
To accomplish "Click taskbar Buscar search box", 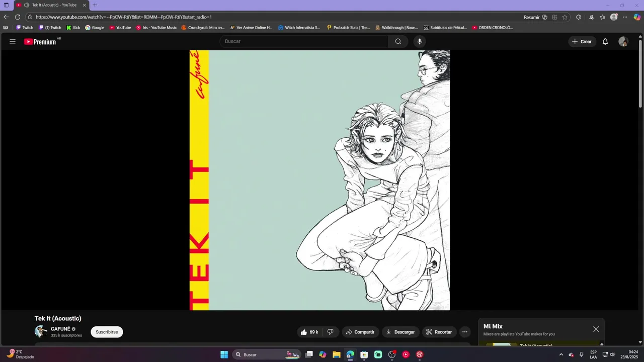I will point(267,354).
